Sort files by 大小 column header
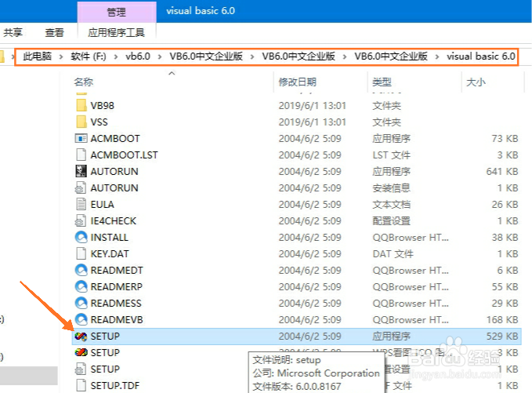The height and width of the screenshot is (393, 532). click(x=476, y=82)
